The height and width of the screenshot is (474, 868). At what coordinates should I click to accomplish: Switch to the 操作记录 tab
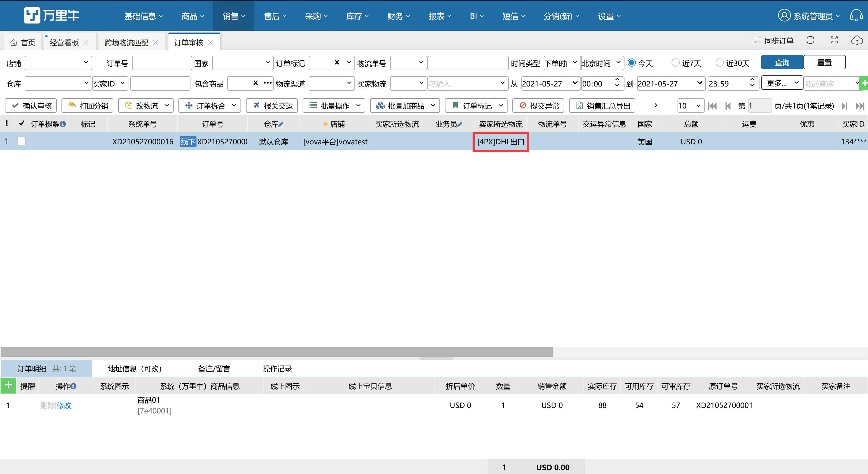[277, 369]
